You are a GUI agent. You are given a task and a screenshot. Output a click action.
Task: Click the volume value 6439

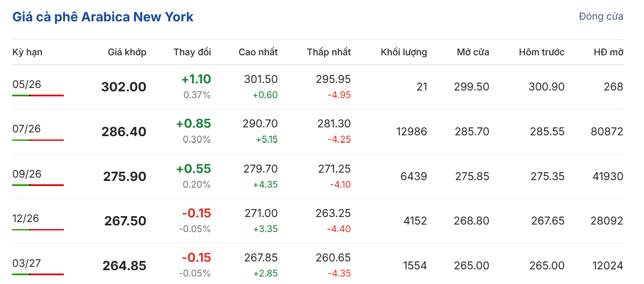coord(414,176)
